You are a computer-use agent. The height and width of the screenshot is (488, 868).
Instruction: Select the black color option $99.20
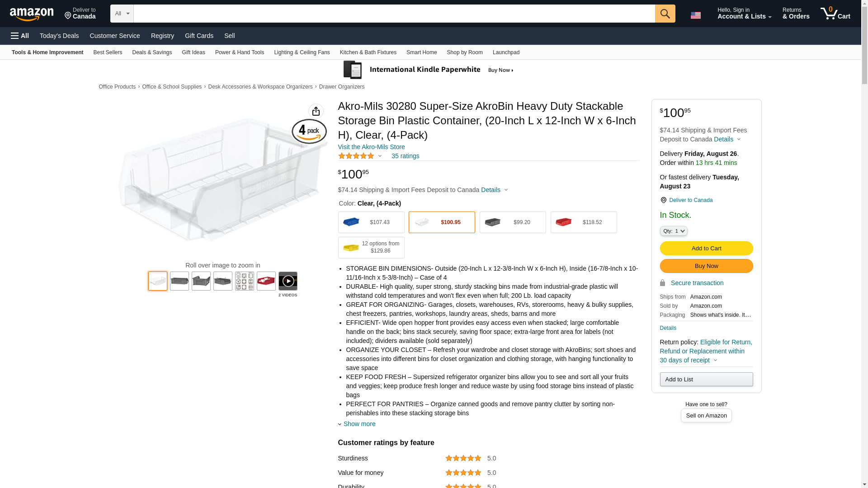point(512,222)
